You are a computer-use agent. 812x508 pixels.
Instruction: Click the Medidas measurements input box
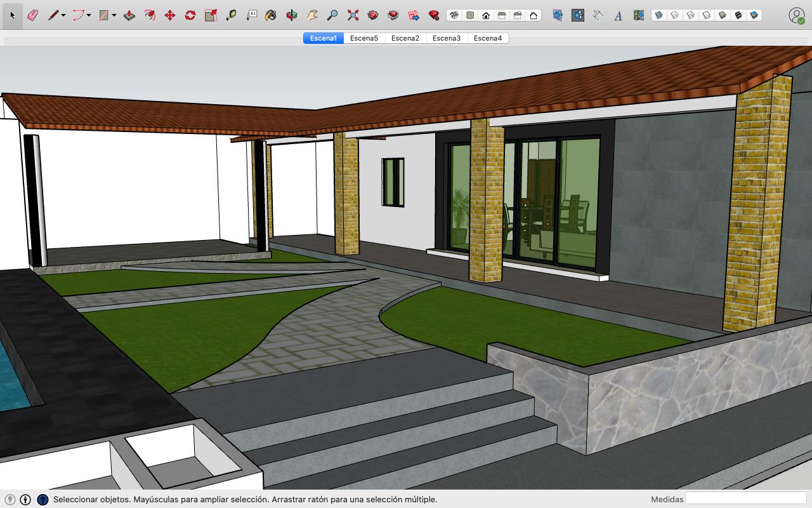coord(745,499)
